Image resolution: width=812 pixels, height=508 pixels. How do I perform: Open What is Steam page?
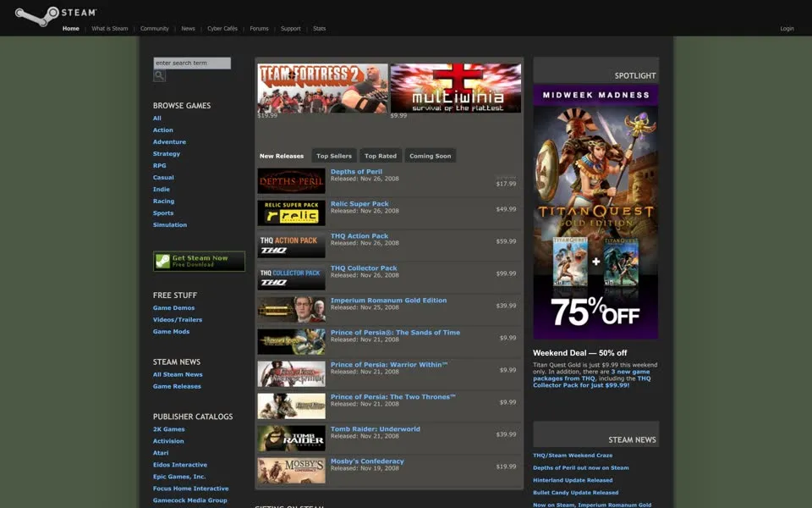point(110,29)
